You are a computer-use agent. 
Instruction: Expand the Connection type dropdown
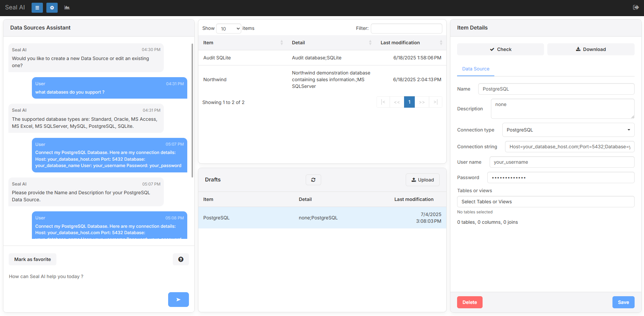(x=568, y=130)
